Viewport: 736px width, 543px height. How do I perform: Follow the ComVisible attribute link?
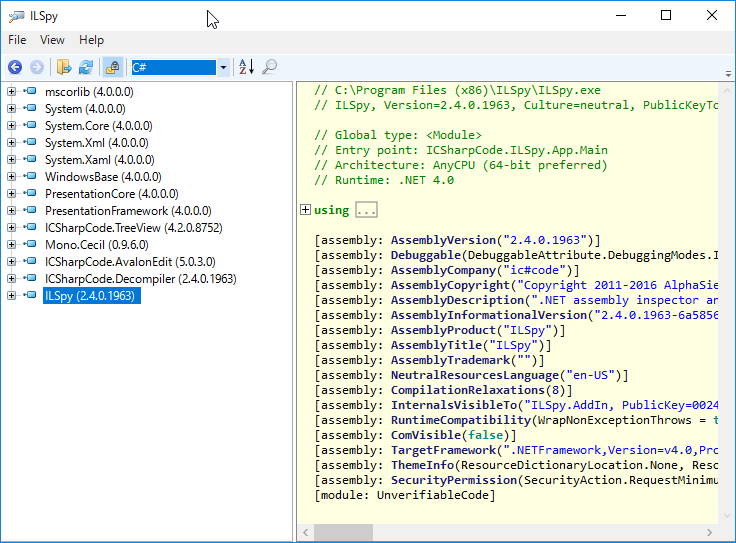tap(426, 436)
